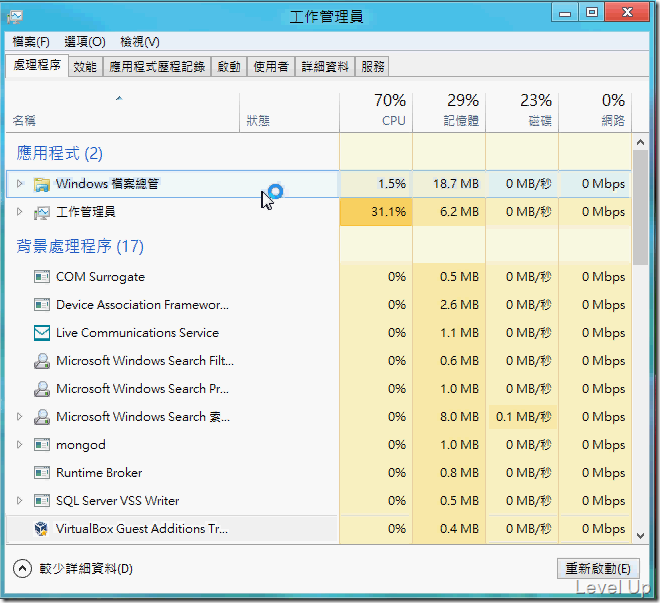Select the Runtime Broker row name
660x603 pixels.
click(x=99, y=473)
